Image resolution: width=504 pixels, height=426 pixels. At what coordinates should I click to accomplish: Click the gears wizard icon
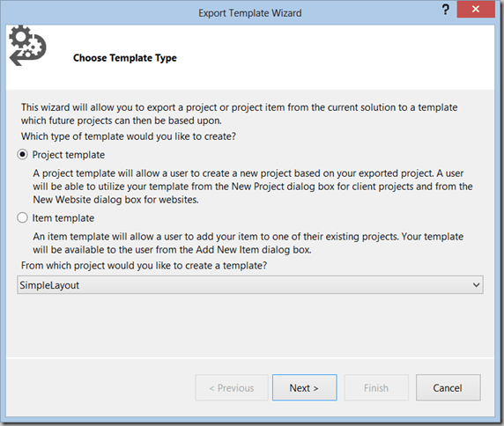(x=27, y=46)
